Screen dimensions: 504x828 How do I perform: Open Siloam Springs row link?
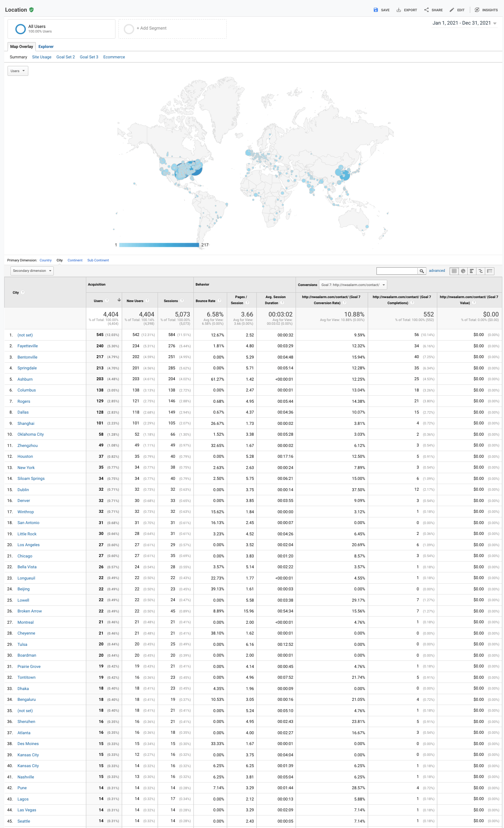pos(31,479)
